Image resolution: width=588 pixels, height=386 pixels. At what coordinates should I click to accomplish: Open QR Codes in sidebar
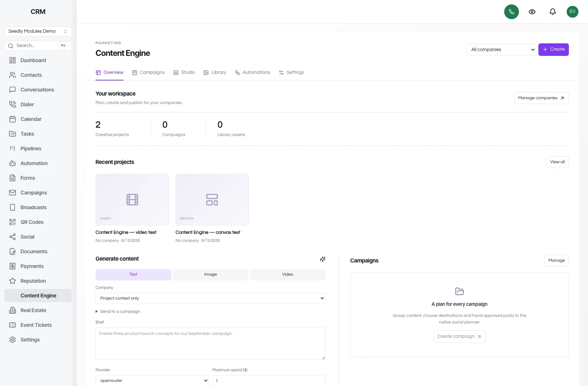[x=38, y=222]
